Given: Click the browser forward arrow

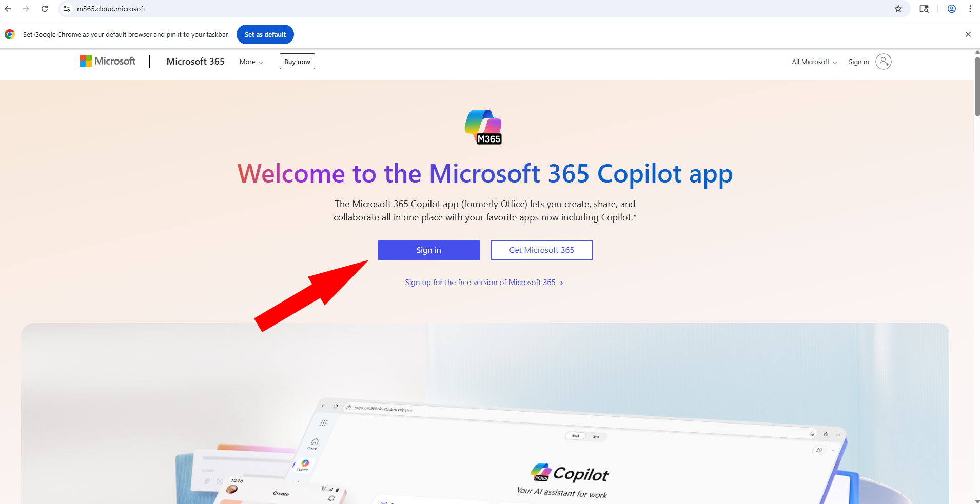Looking at the screenshot, I should [x=26, y=9].
